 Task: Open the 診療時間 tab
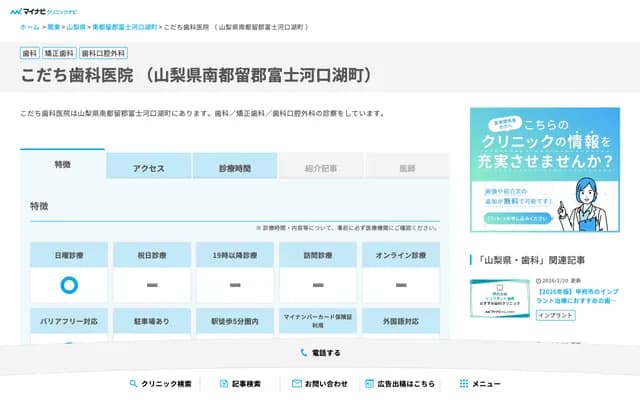(x=235, y=168)
